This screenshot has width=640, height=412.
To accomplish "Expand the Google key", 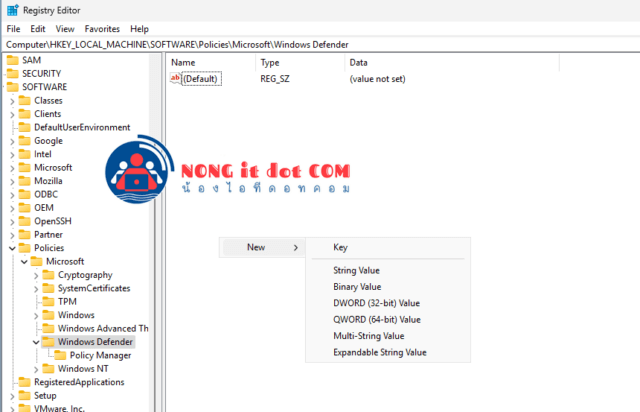I will [12, 142].
